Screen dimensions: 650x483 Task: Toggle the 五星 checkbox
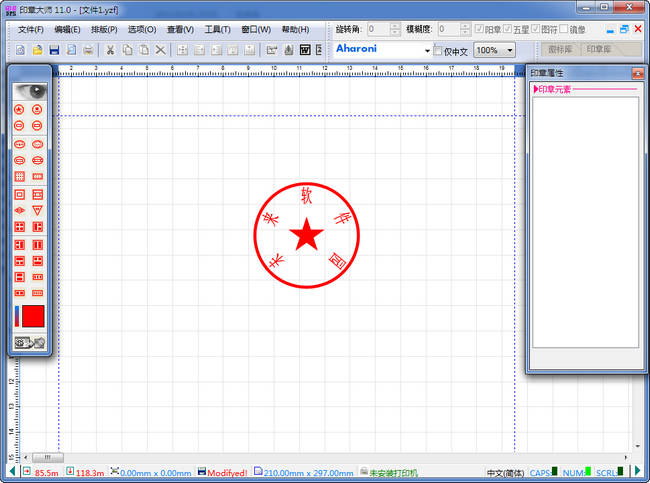tap(507, 30)
